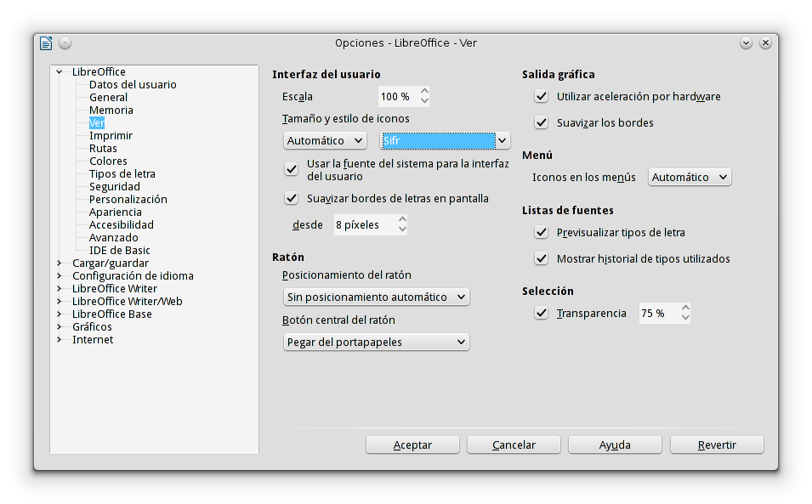This screenshot has height=504, width=812.
Task: Click the document icon in the title bar
Action: [46, 43]
